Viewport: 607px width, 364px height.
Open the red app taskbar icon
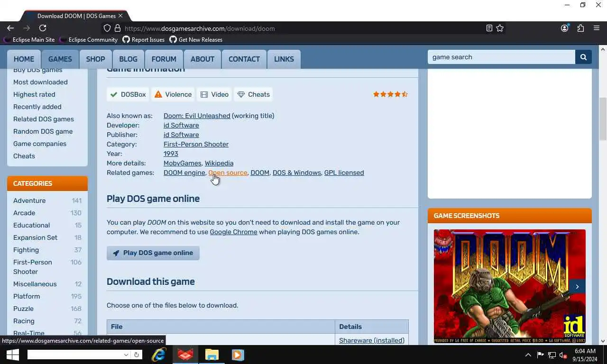click(185, 355)
